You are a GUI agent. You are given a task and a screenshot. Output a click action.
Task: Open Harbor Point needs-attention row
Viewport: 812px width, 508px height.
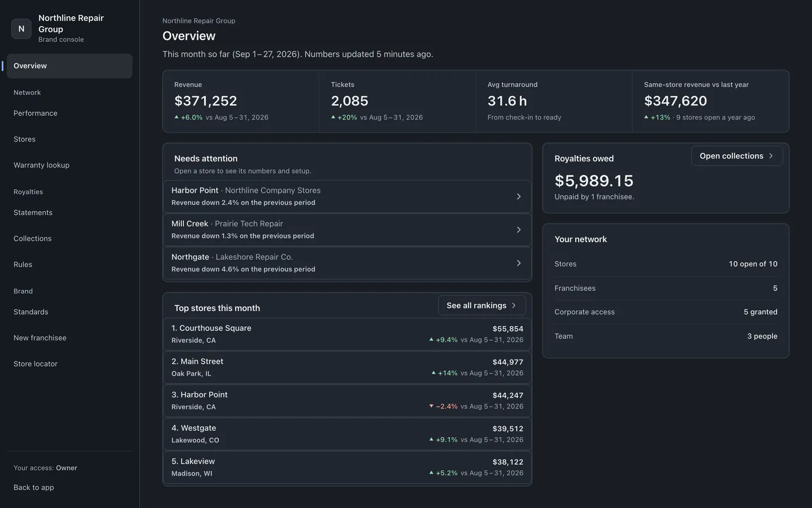click(x=347, y=196)
